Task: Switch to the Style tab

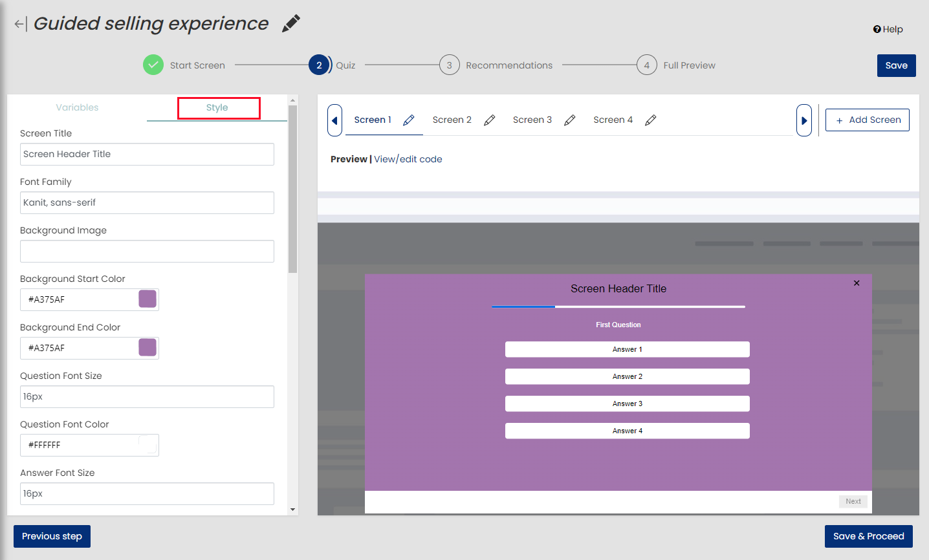Action: pos(217,107)
